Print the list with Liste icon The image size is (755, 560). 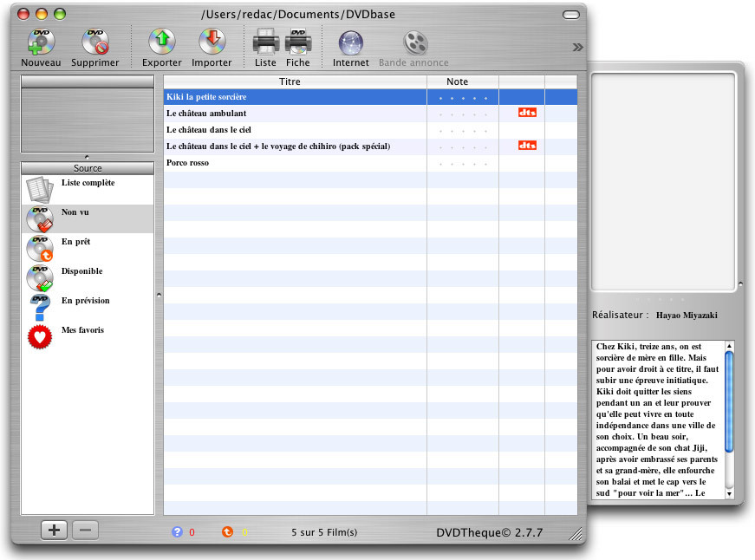pos(265,42)
